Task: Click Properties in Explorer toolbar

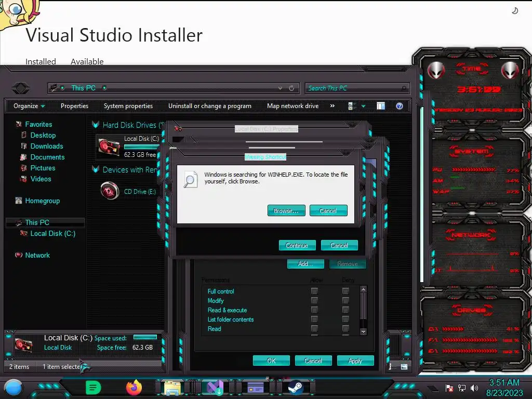Action: [74, 106]
